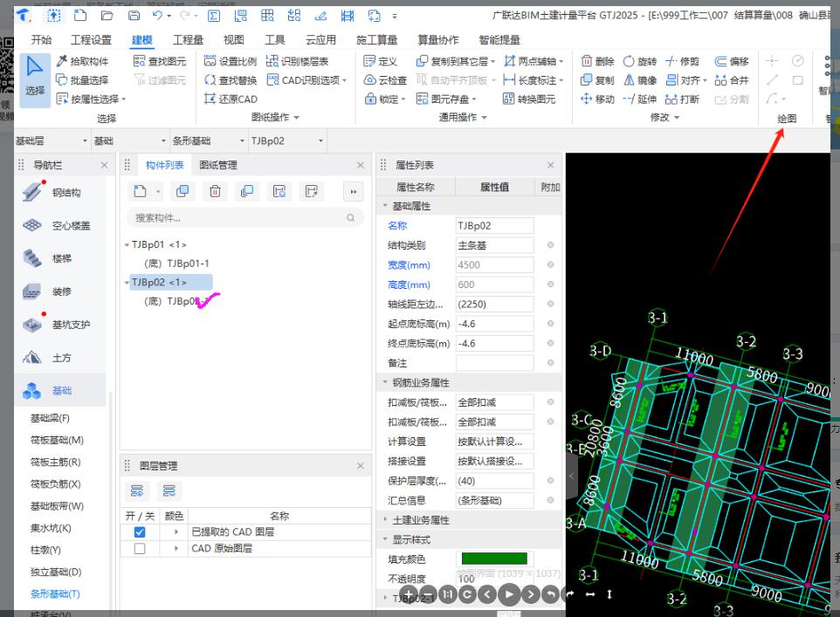Screen dimensions: 840x617
Task: Click 搜索构件 search field
Action: pyautogui.click(x=245, y=218)
